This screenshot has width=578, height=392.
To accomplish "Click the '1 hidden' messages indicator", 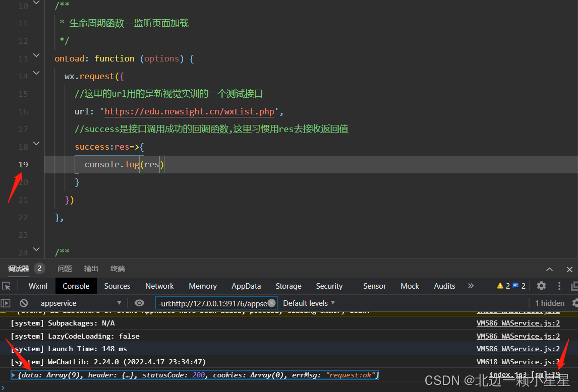I will coord(550,303).
